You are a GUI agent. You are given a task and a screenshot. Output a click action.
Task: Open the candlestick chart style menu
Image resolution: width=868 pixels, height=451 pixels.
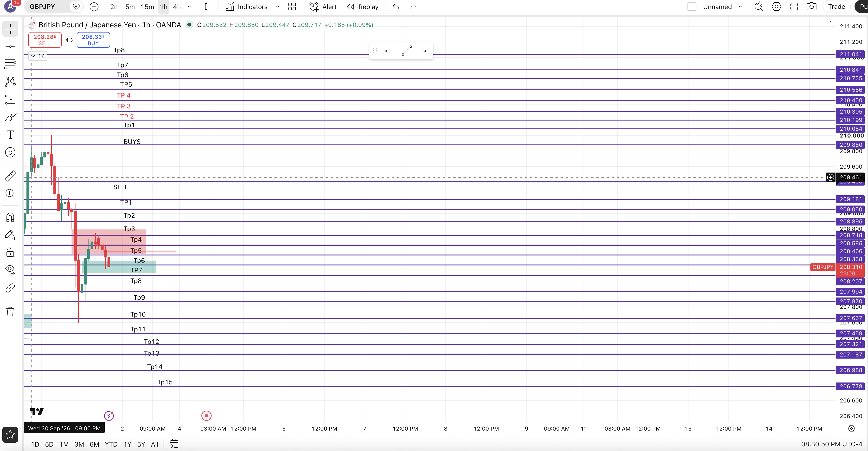point(208,7)
